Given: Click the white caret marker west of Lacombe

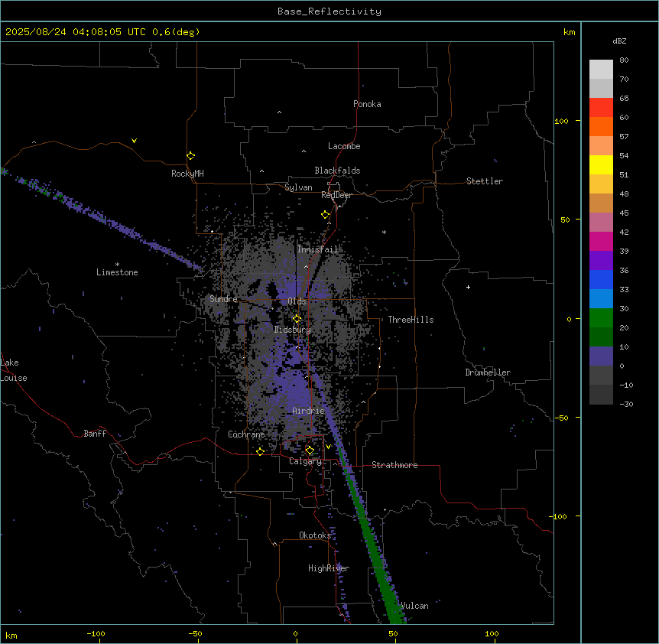Looking at the screenshot, I should 304,151.
